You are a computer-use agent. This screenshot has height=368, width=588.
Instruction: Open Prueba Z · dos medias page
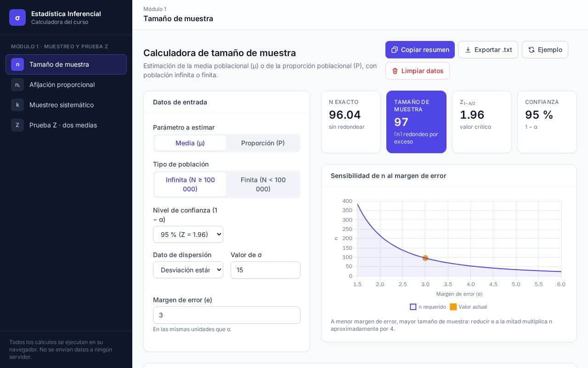pyautogui.click(x=66, y=125)
